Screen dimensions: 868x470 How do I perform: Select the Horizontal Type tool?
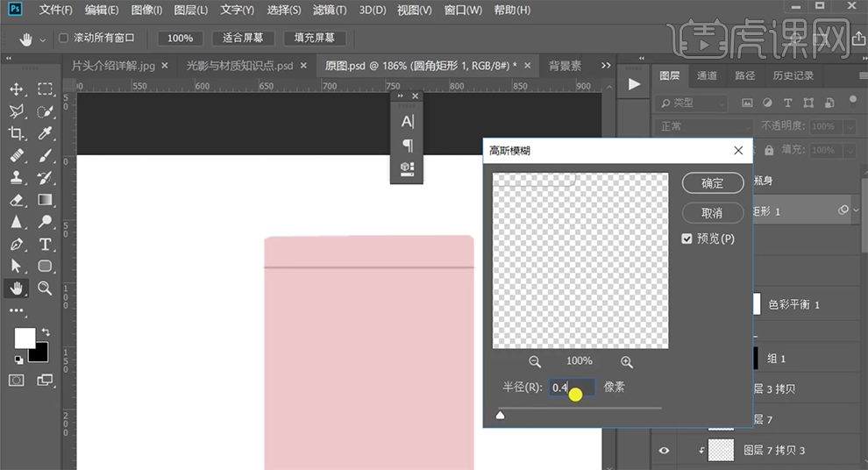coord(45,244)
